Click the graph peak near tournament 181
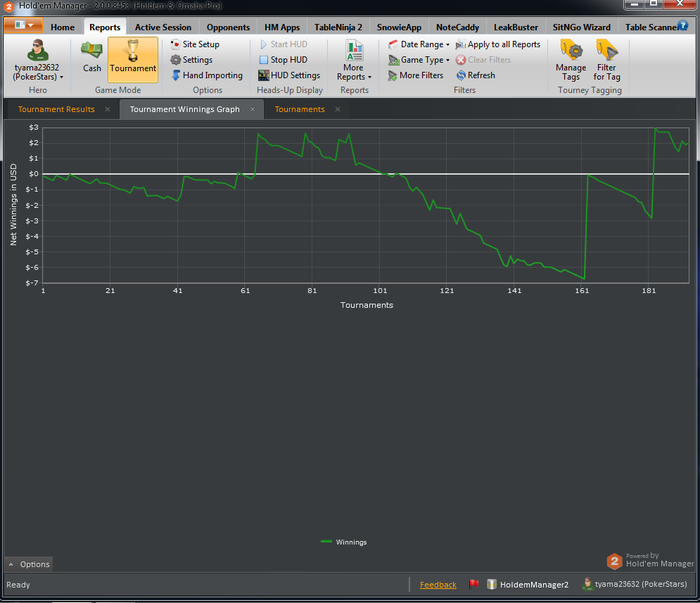The image size is (700, 603). click(655, 129)
